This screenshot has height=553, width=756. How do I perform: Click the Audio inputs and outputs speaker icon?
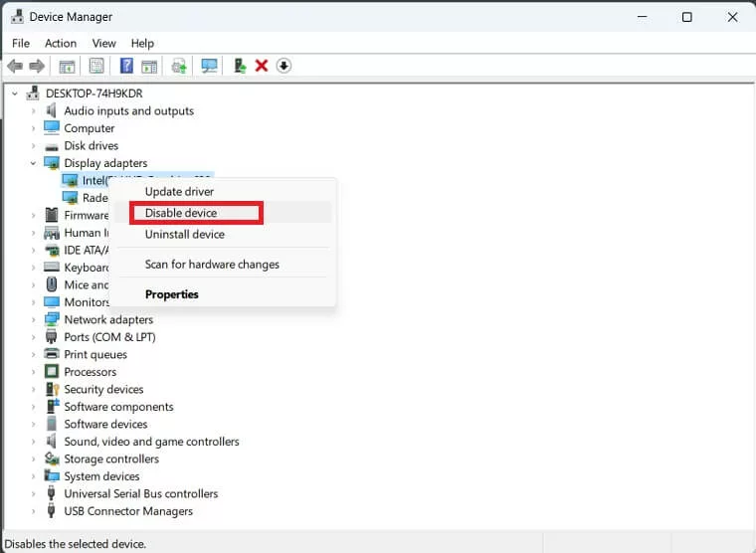51,110
